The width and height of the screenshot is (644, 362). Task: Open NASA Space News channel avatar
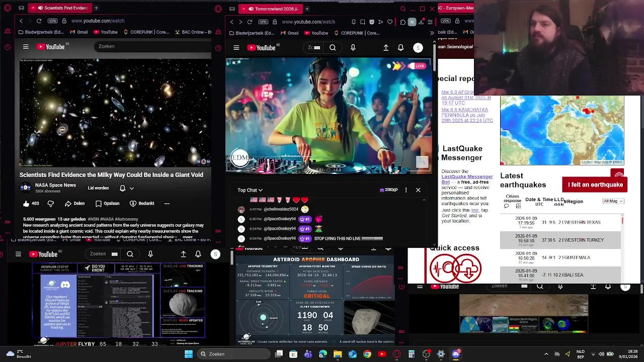pyautogui.click(x=25, y=188)
